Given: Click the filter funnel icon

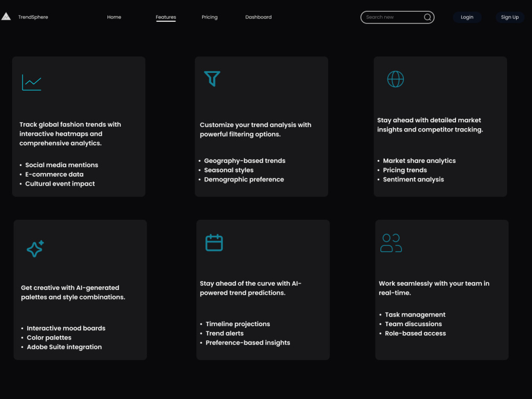Looking at the screenshot, I should tap(212, 79).
